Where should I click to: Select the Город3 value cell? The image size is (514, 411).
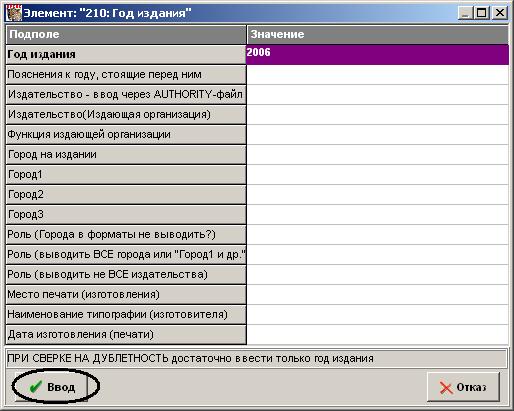[x=377, y=215]
